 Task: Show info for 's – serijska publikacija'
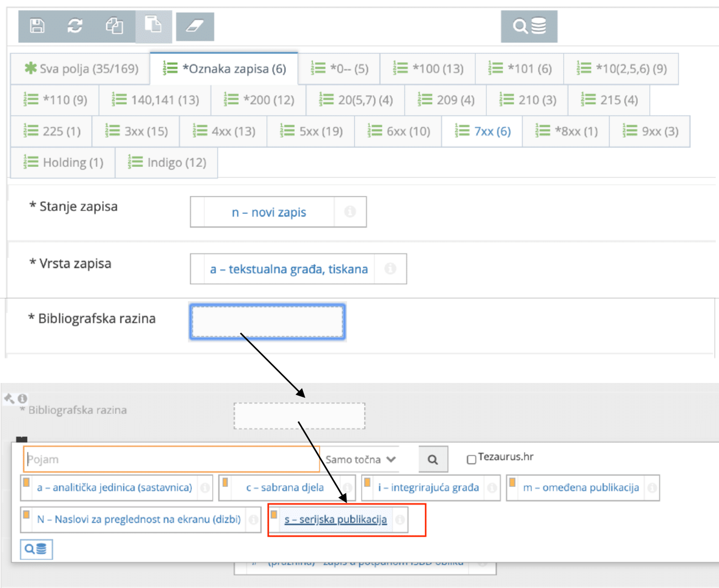(x=402, y=519)
